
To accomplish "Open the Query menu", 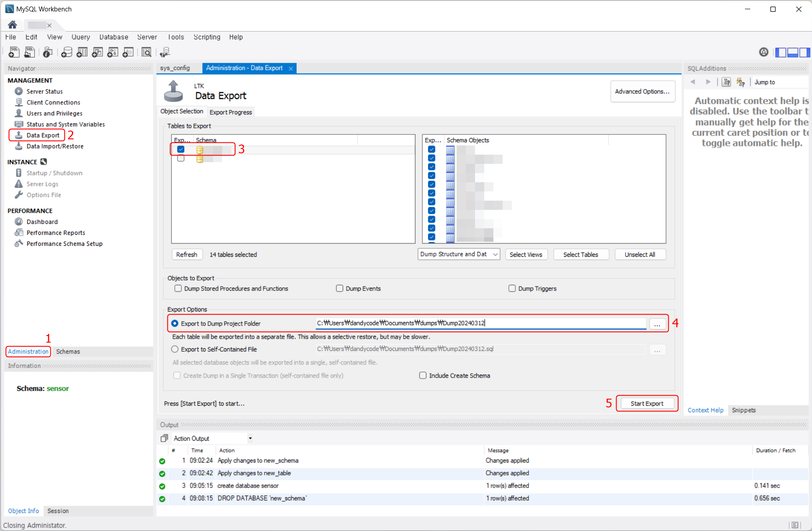I will (x=81, y=37).
